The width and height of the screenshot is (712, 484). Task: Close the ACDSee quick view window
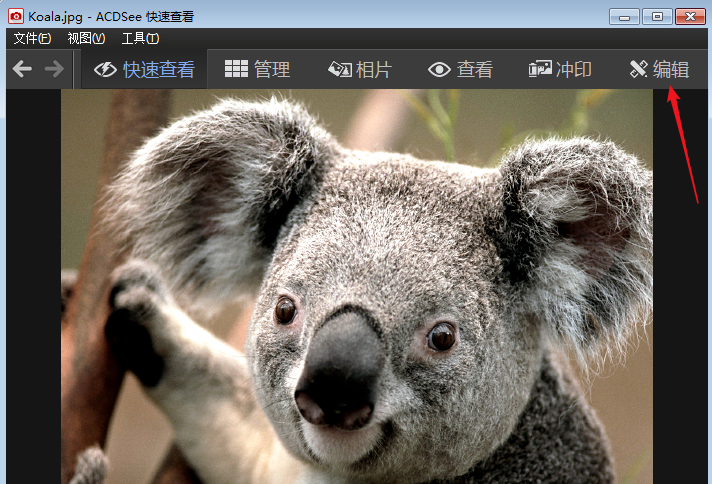click(690, 16)
